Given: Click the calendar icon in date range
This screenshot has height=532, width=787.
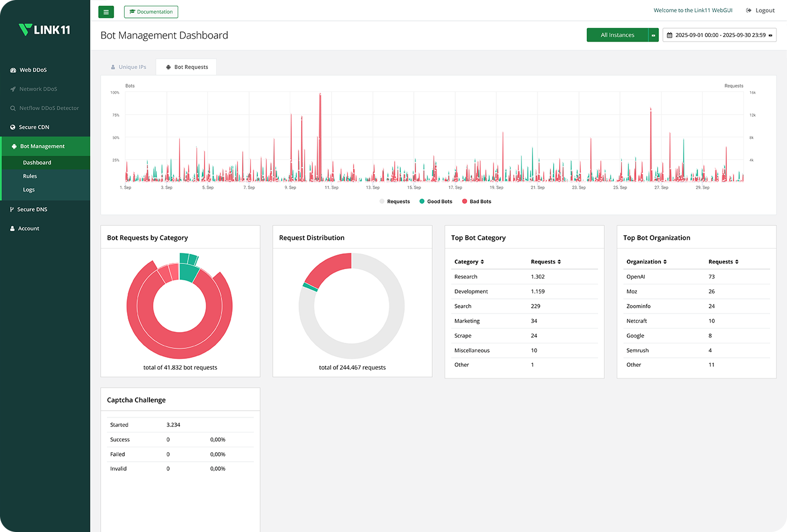Looking at the screenshot, I should (670, 35).
